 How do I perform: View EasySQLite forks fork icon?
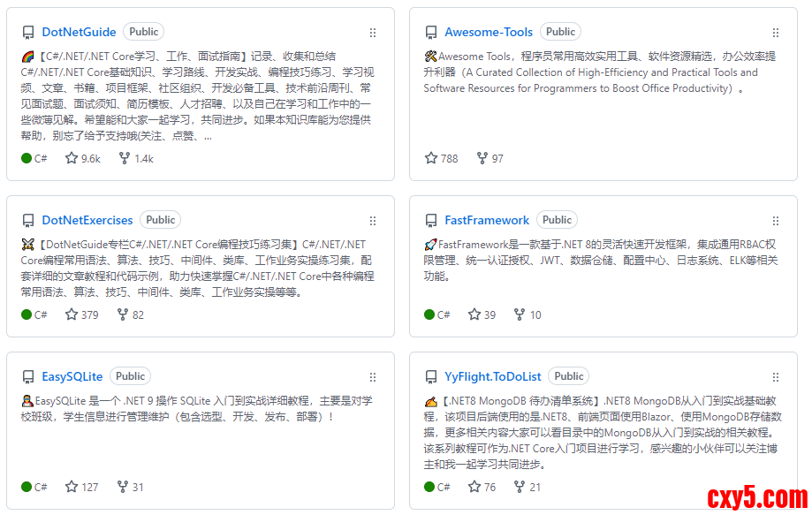tap(123, 487)
